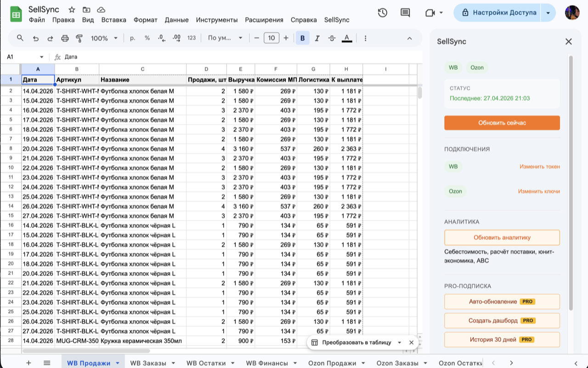The width and height of the screenshot is (588, 368).
Task: Open the all sheets list icon
Action: (47, 363)
